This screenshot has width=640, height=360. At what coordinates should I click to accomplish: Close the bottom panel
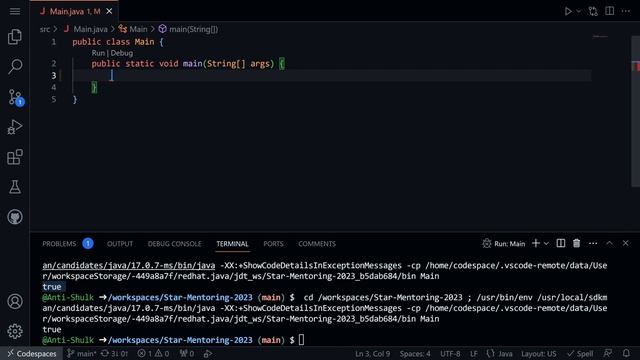click(626, 243)
